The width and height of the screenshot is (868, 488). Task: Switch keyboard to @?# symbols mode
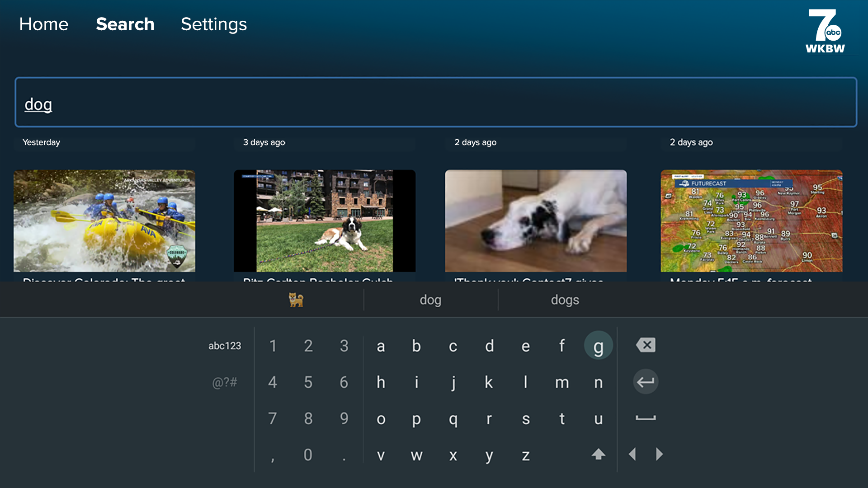[225, 382]
